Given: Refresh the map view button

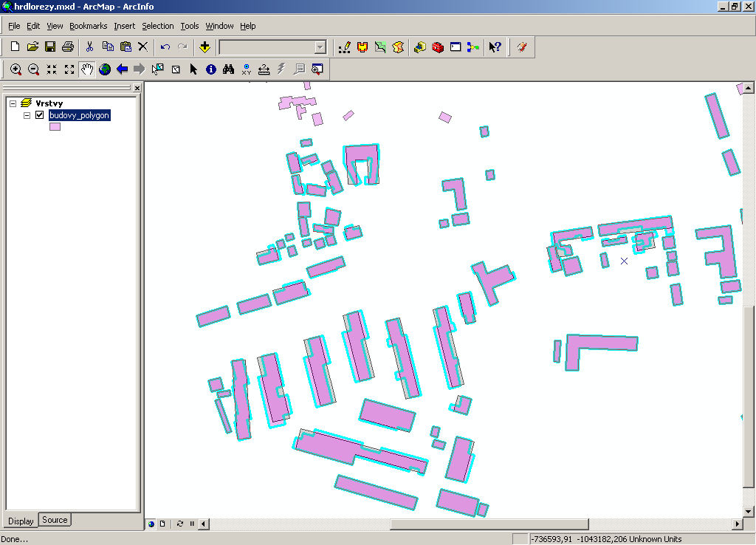Looking at the screenshot, I should click(x=180, y=524).
